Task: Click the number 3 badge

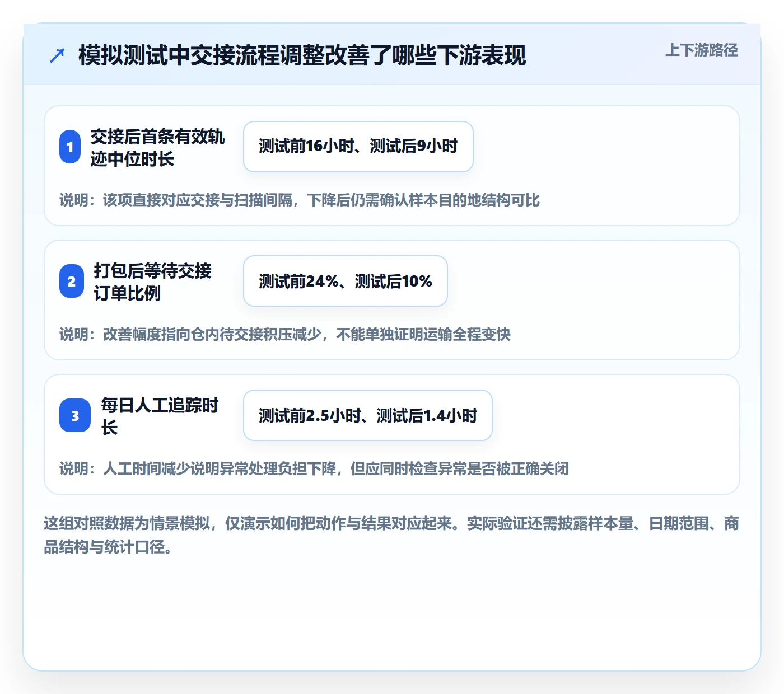Action: pyautogui.click(x=75, y=415)
